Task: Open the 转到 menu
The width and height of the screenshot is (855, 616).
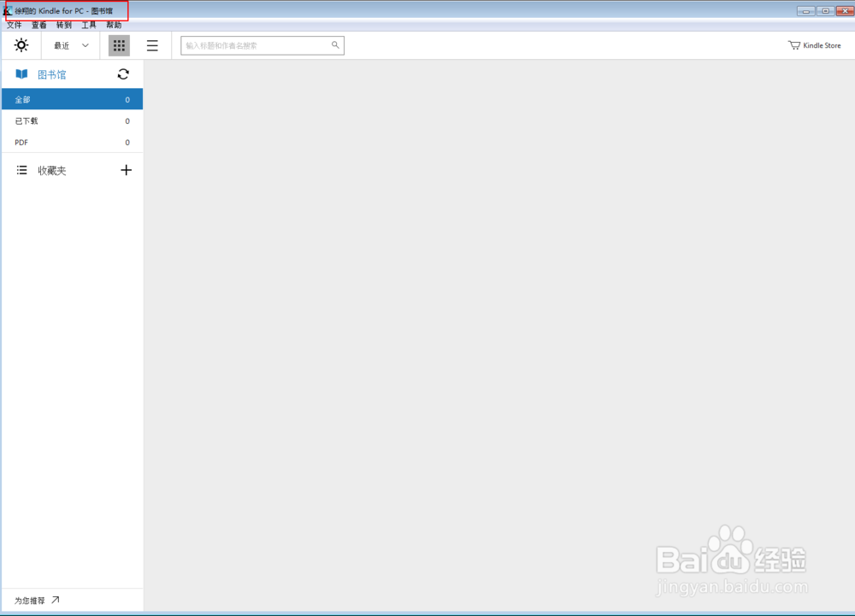Action: (64, 25)
